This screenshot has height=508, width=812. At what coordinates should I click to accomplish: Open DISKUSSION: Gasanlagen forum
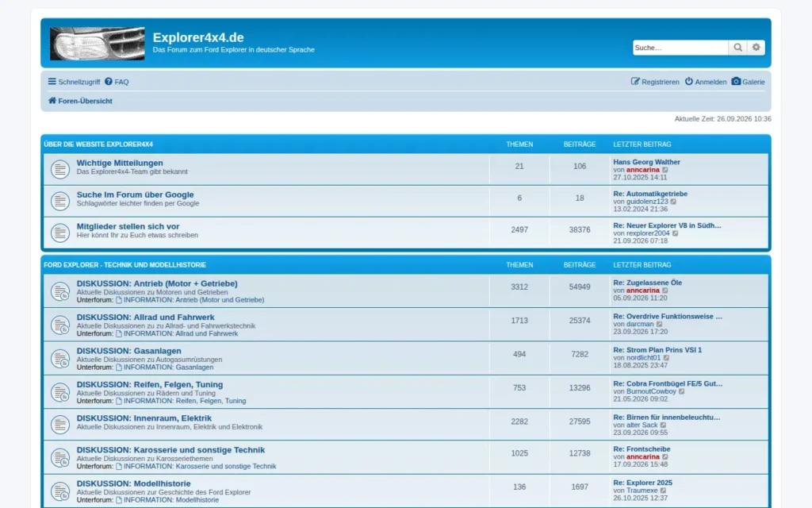pos(129,351)
